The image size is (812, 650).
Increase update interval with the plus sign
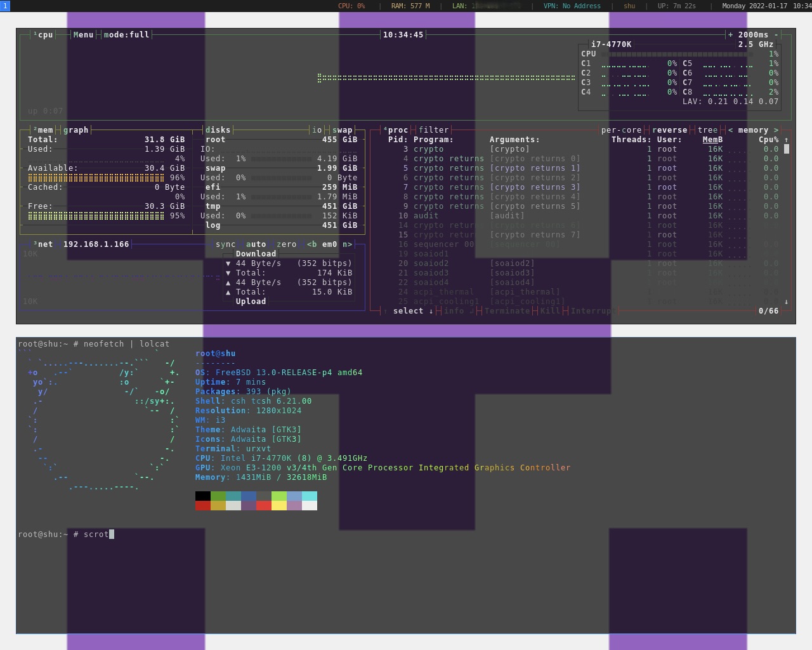coord(730,35)
